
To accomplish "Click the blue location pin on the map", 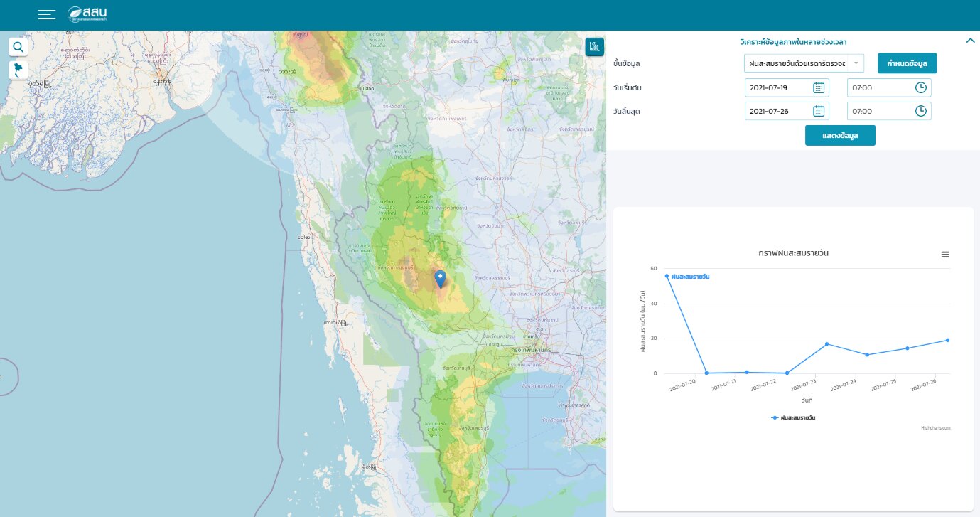I will click(441, 279).
